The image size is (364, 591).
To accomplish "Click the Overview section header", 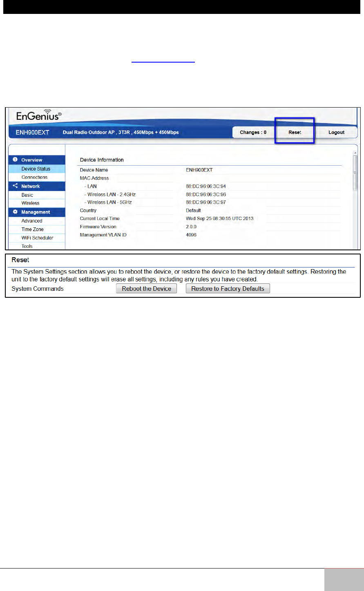I will (x=37, y=160).
